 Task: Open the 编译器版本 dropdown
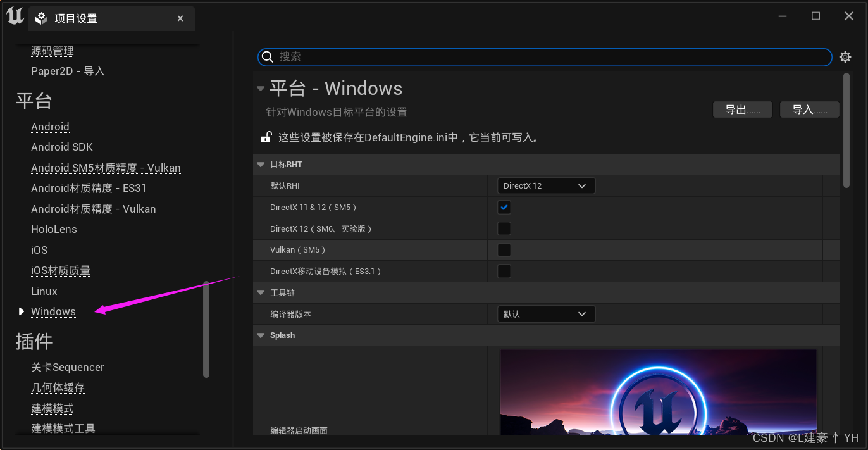click(x=546, y=314)
